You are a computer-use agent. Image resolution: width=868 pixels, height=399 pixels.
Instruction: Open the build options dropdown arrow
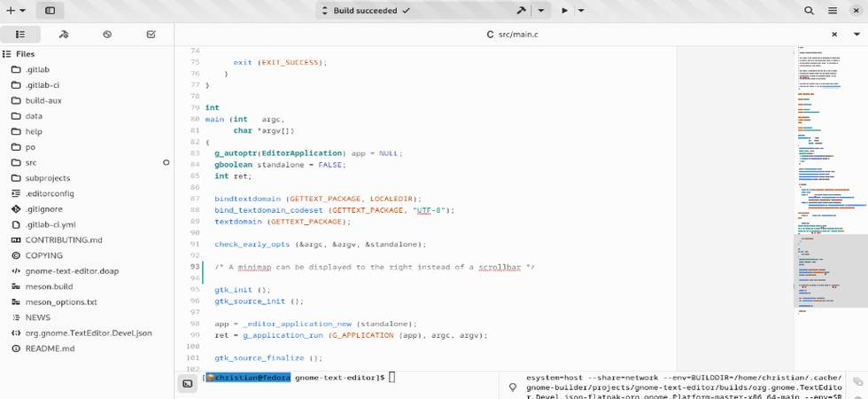(x=541, y=11)
